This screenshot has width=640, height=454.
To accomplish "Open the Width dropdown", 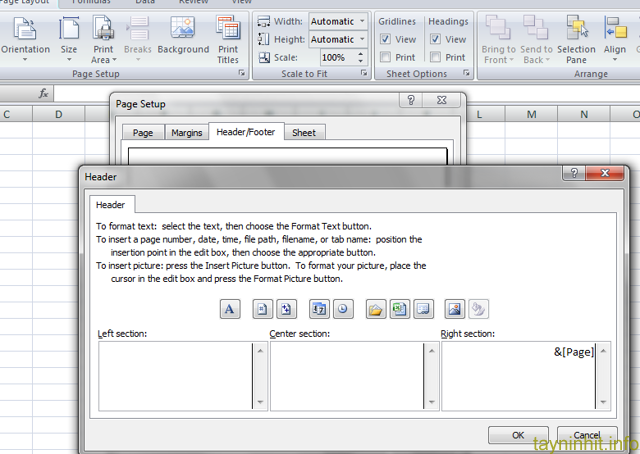I will (x=362, y=21).
